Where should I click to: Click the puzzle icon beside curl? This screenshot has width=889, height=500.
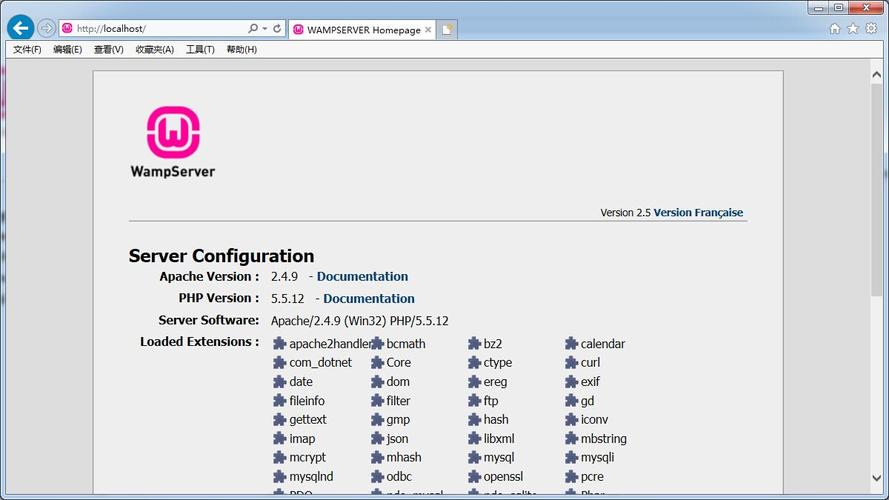click(571, 363)
